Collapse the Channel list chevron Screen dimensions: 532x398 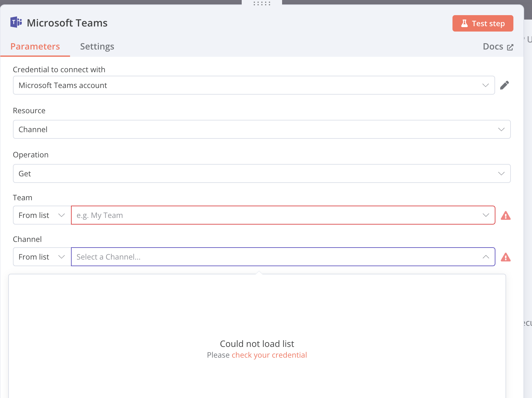(486, 257)
